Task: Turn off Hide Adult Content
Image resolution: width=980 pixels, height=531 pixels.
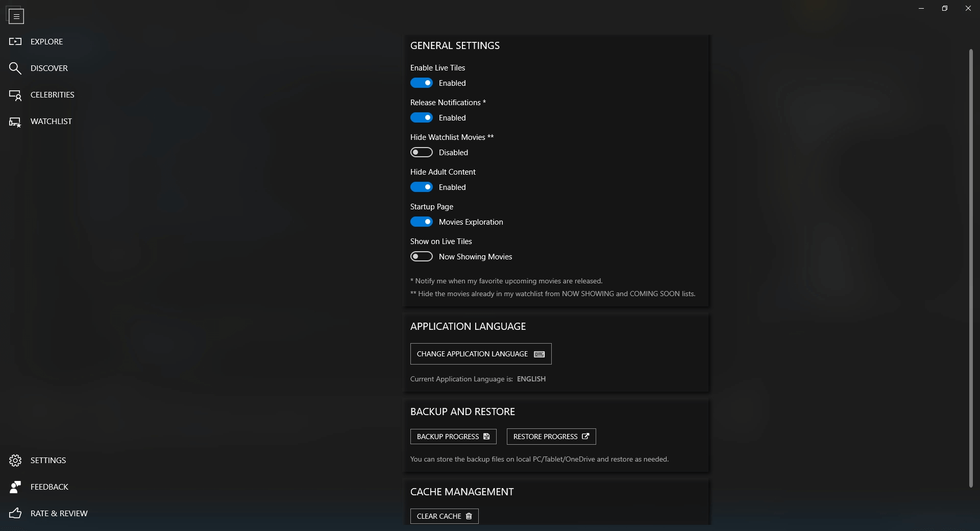Action: point(421,187)
